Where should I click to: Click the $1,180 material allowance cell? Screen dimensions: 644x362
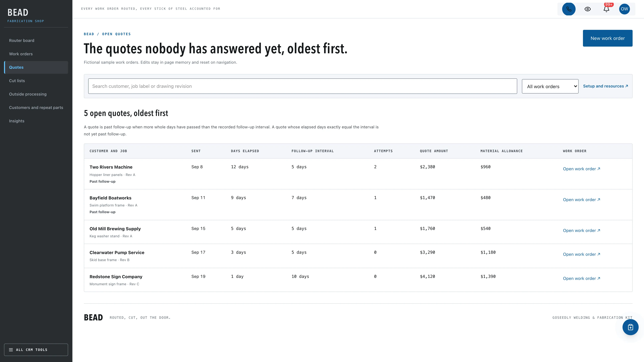point(488,252)
